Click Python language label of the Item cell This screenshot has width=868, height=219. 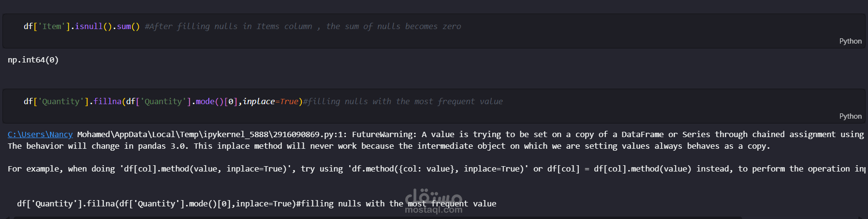[x=850, y=41]
